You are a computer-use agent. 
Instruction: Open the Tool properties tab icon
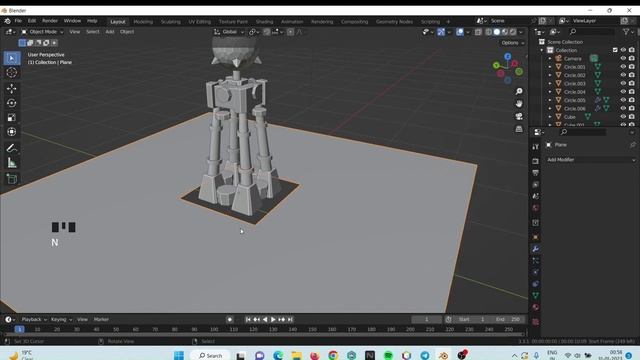pyautogui.click(x=536, y=147)
